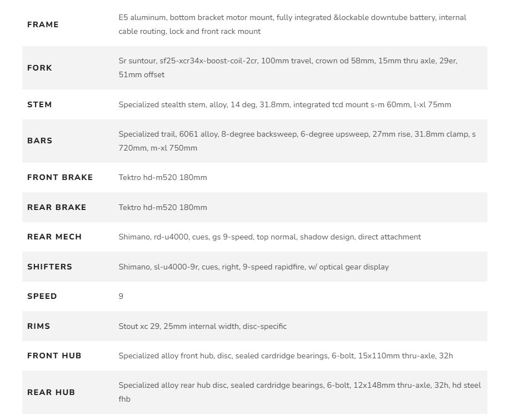Click the FRONT BRAKE label
This screenshot has height=420, width=529.
click(x=60, y=178)
